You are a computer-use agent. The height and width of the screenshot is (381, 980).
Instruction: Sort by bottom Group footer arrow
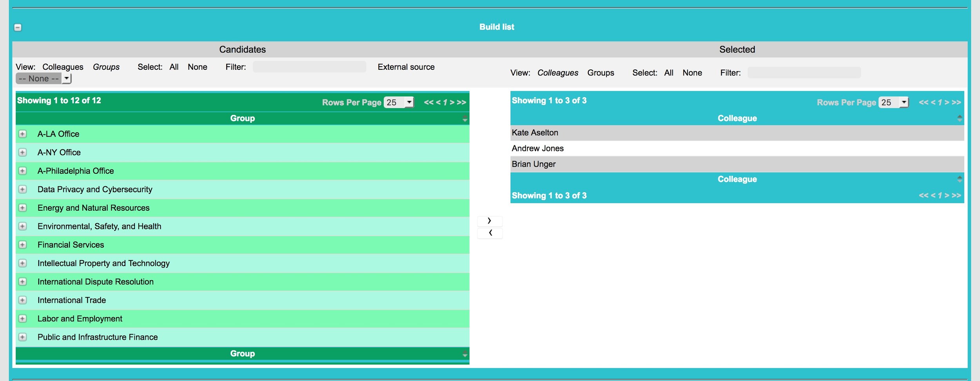coord(465,354)
